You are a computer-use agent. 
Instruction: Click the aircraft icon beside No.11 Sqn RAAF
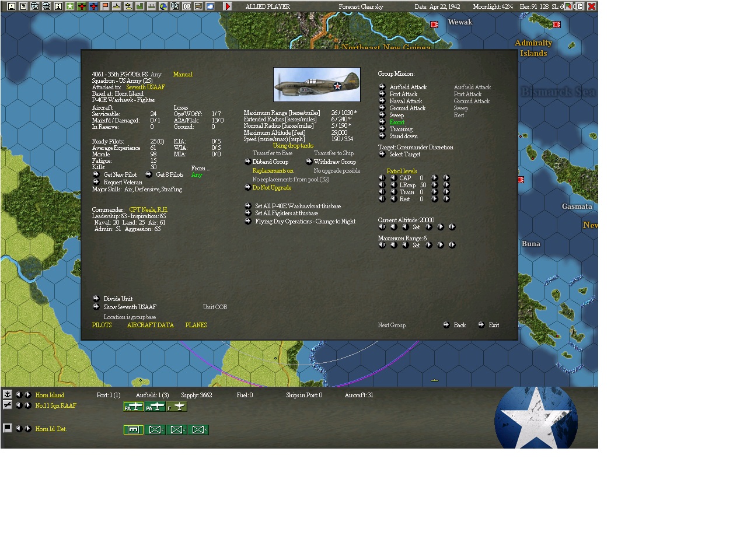tap(8, 405)
